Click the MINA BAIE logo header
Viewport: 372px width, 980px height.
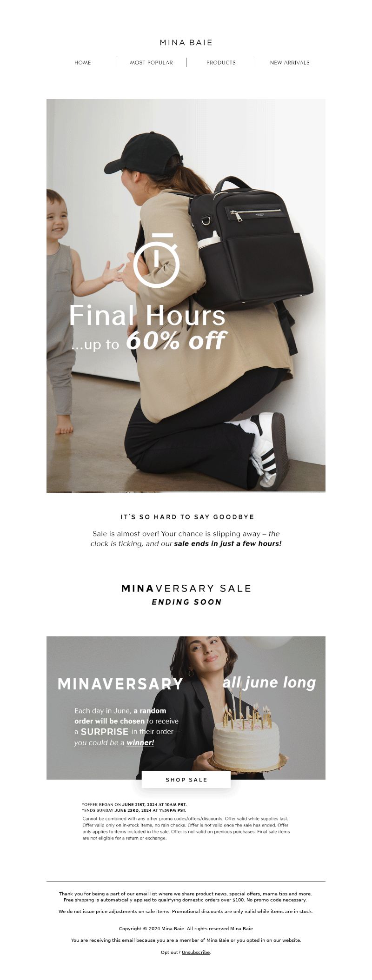click(x=186, y=42)
